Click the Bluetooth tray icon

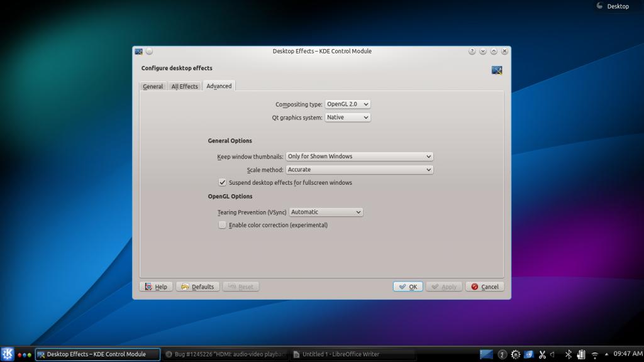[568, 354]
